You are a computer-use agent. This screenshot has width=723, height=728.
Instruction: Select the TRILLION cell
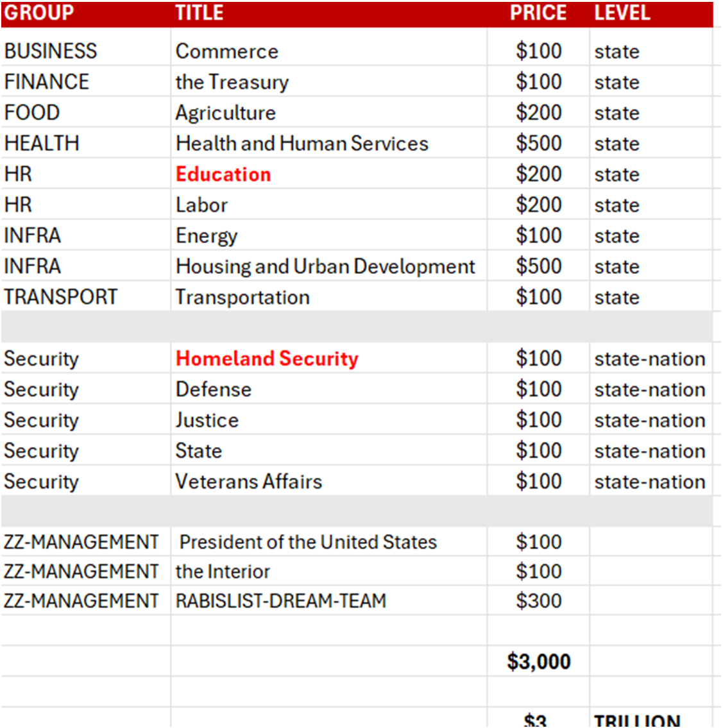pyautogui.click(x=637, y=721)
